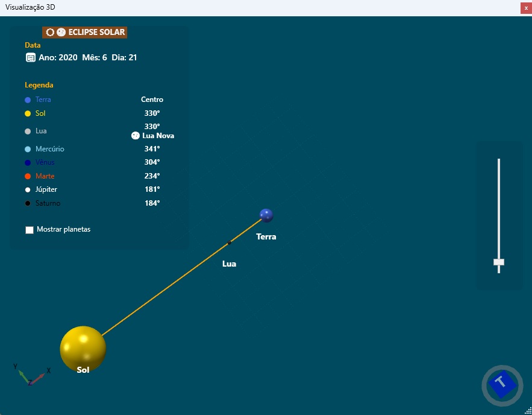Click the zoom slider thumb

499,262
